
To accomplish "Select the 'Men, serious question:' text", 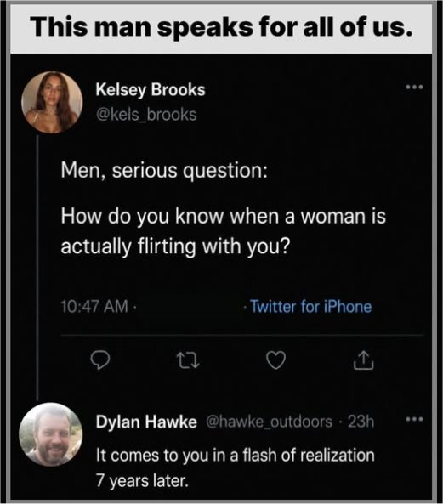I will (164, 170).
